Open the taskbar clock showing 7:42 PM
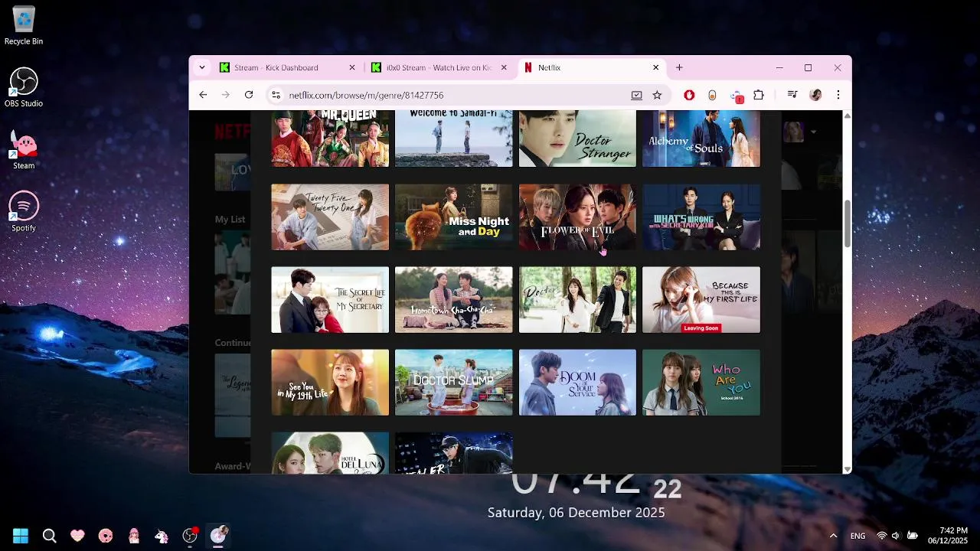 (948, 536)
